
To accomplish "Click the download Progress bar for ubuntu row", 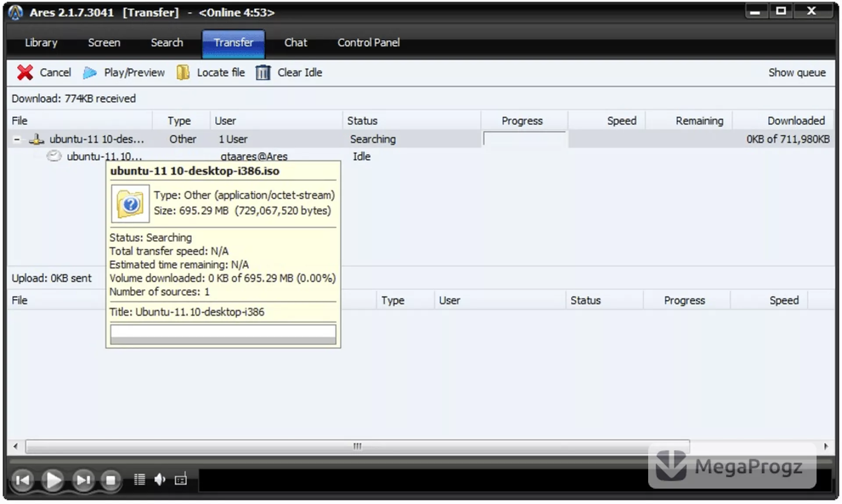I will [524, 139].
